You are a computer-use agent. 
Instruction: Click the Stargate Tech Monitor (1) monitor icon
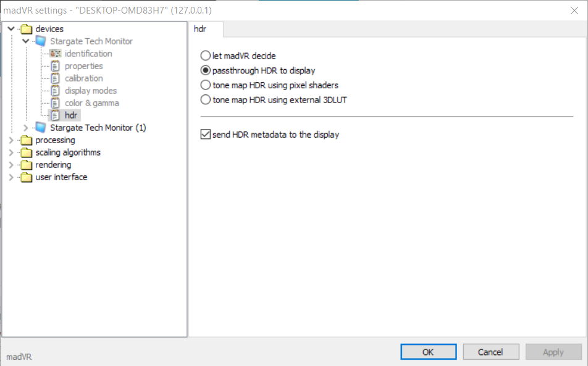41,128
